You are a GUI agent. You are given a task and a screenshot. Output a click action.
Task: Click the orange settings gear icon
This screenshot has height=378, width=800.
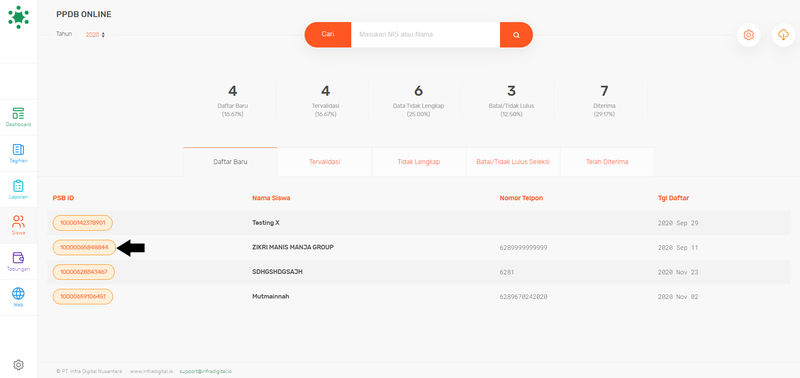748,35
